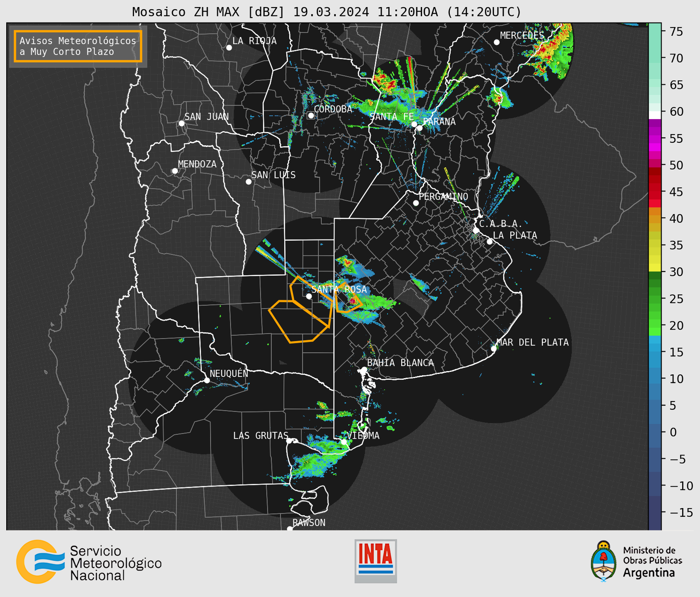Click the 'SANTA FE' city label

pos(392,117)
